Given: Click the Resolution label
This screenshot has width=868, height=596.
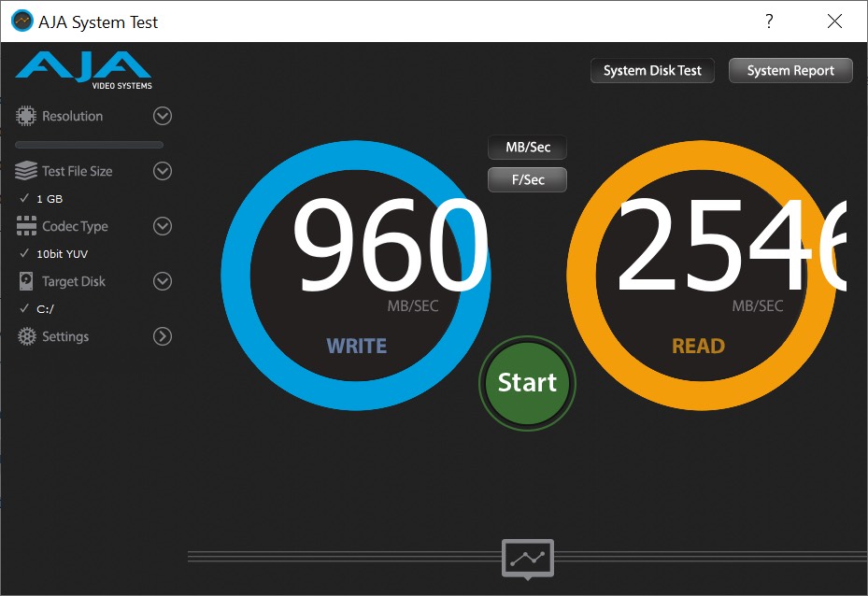Looking at the screenshot, I should coord(73,116).
